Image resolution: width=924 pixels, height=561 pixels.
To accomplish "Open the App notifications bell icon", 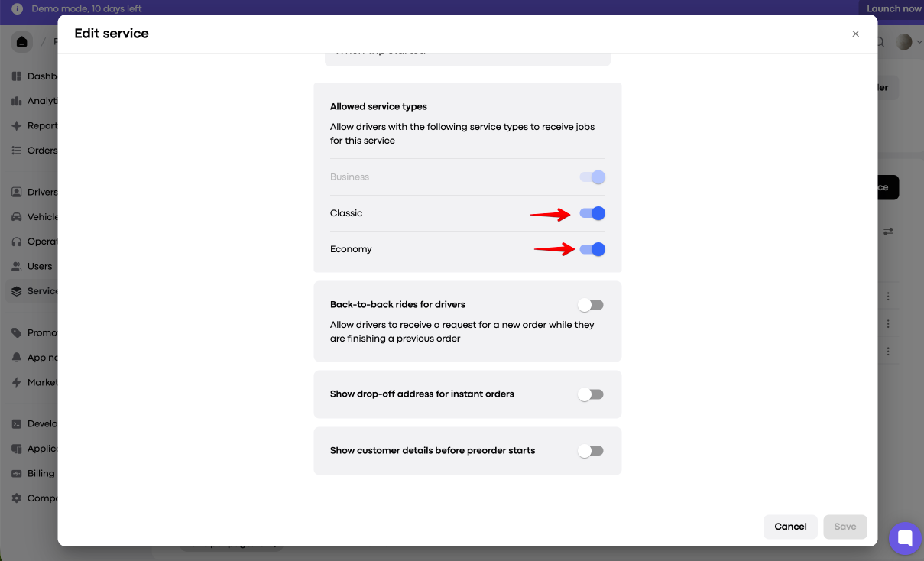I will coord(17,358).
